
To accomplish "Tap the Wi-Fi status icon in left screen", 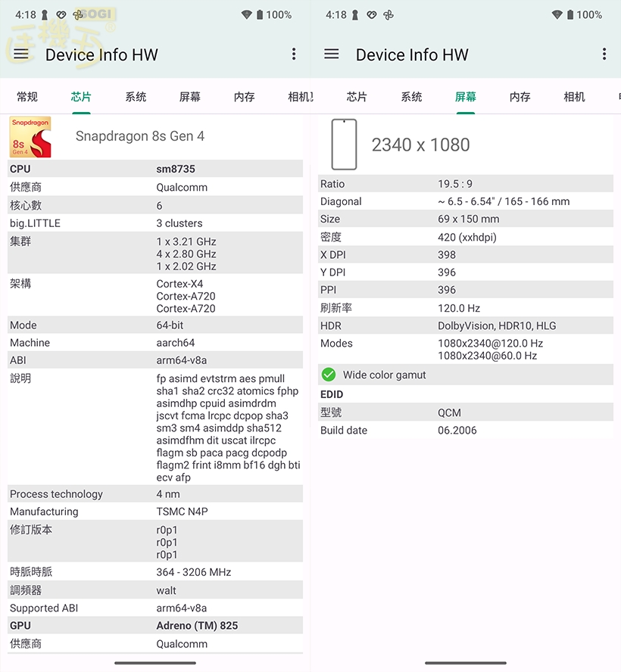I will (x=247, y=15).
